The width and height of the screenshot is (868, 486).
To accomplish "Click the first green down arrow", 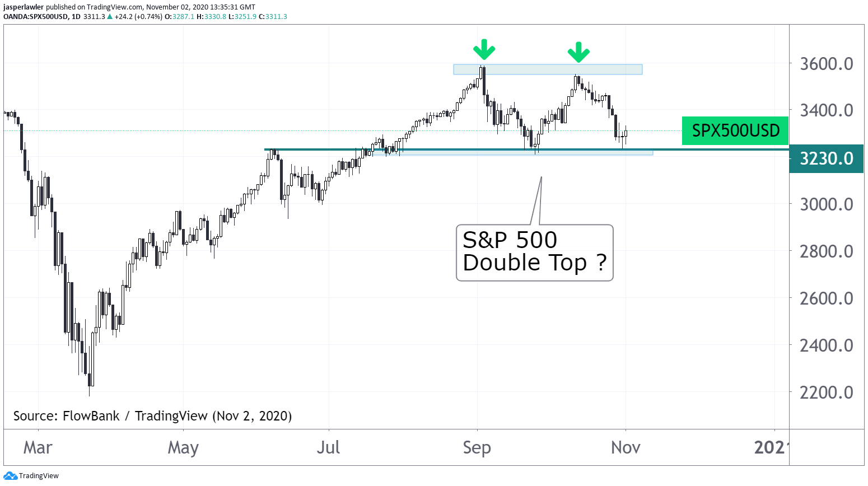I will pos(484,50).
